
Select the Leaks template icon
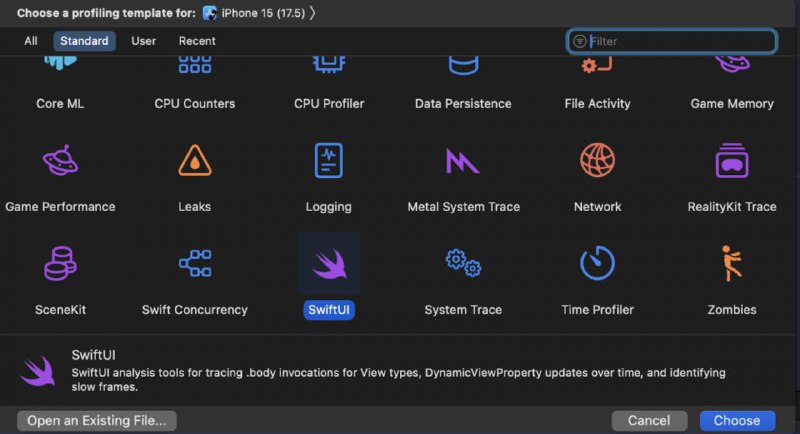coord(195,161)
